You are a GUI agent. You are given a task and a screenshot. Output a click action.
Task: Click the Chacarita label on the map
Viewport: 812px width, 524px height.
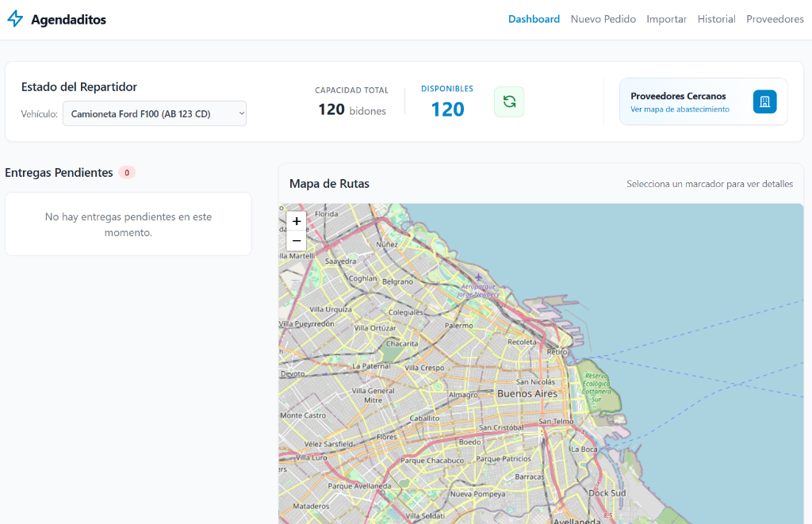point(402,343)
